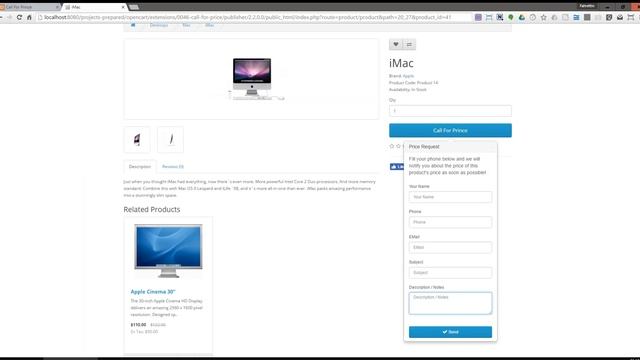The height and width of the screenshot is (360, 640).
Task: Focus the Your Name input field
Action: point(450,197)
